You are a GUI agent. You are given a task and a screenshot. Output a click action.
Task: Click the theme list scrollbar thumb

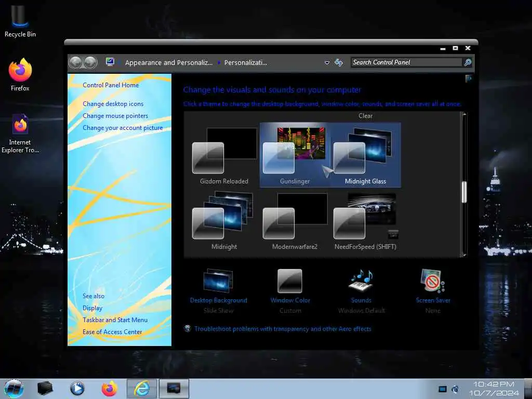pyautogui.click(x=464, y=192)
